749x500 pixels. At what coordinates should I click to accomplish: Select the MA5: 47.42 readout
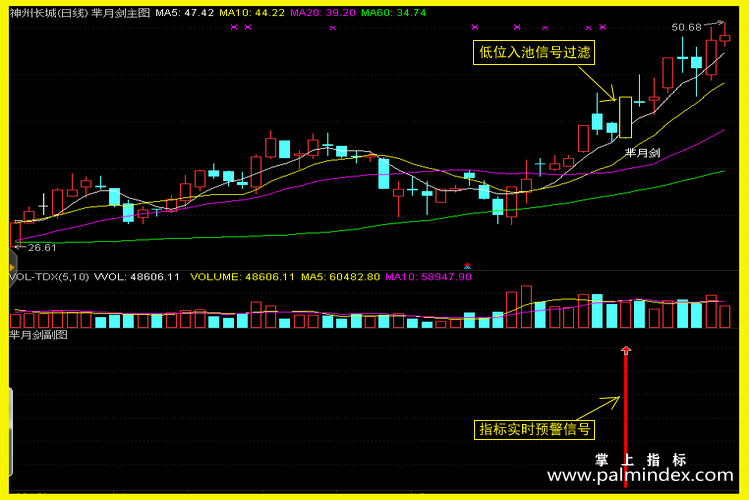[x=184, y=13]
